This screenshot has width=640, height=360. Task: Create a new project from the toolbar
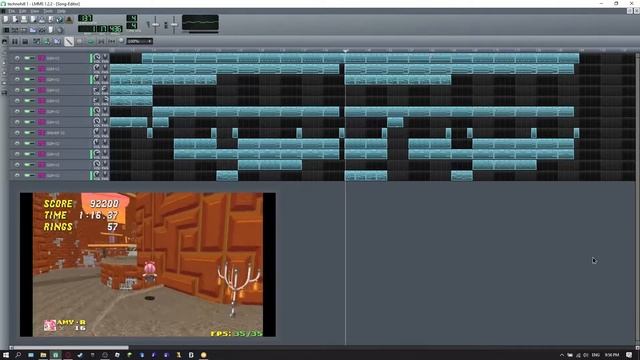click(x=6, y=19)
